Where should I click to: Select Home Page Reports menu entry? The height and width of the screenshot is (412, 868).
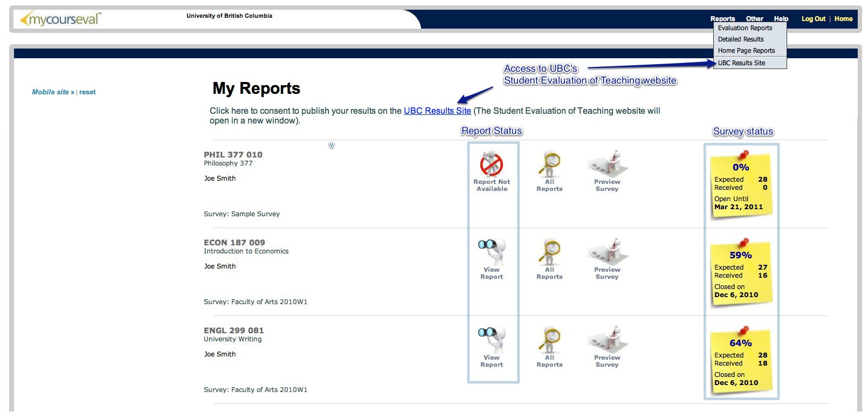(746, 51)
